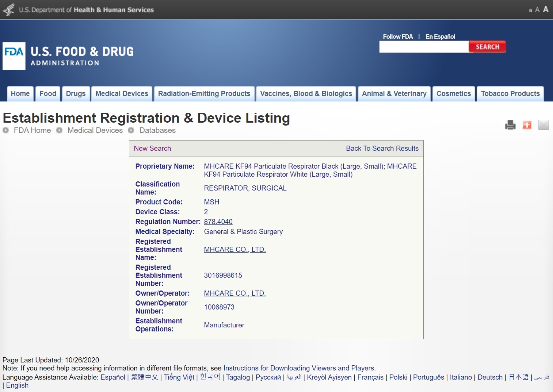Select Italiano language link

461,377
